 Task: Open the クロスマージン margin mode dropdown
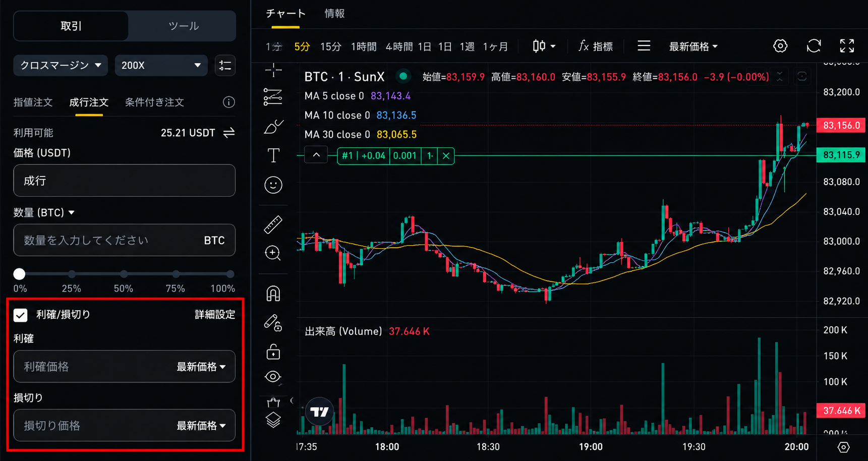click(61, 66)
